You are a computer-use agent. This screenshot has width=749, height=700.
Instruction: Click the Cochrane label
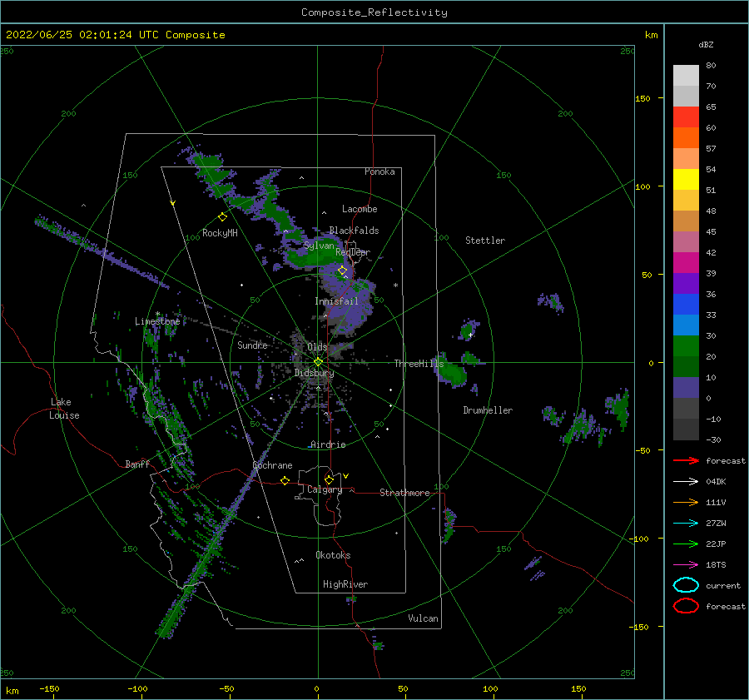(272, 465)
